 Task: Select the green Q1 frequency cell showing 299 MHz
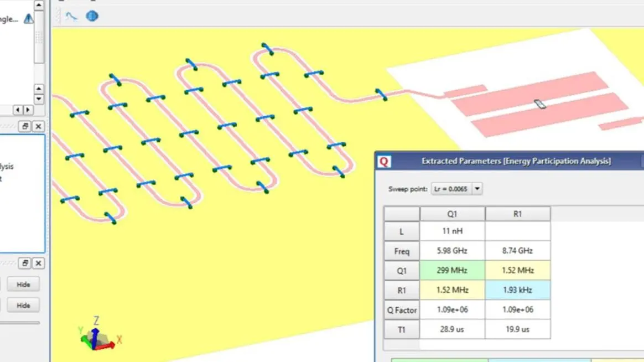coord(453,270)
